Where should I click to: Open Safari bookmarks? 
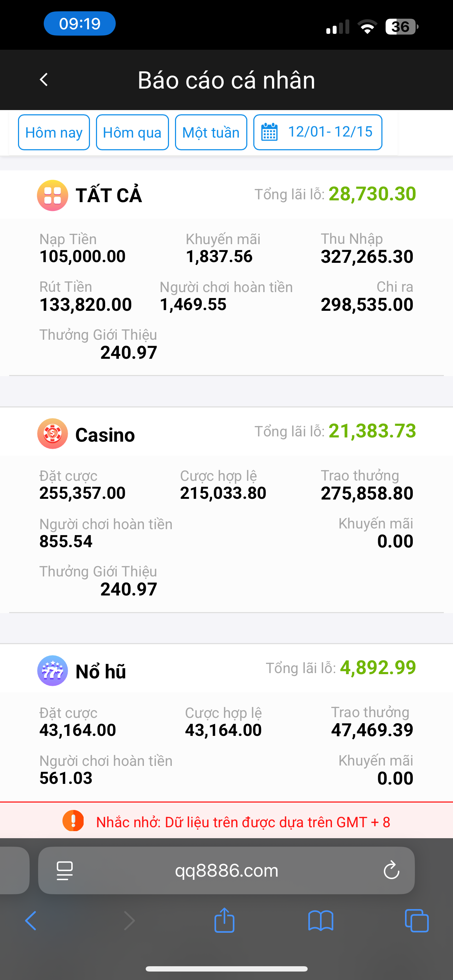[x=321, y=921]
